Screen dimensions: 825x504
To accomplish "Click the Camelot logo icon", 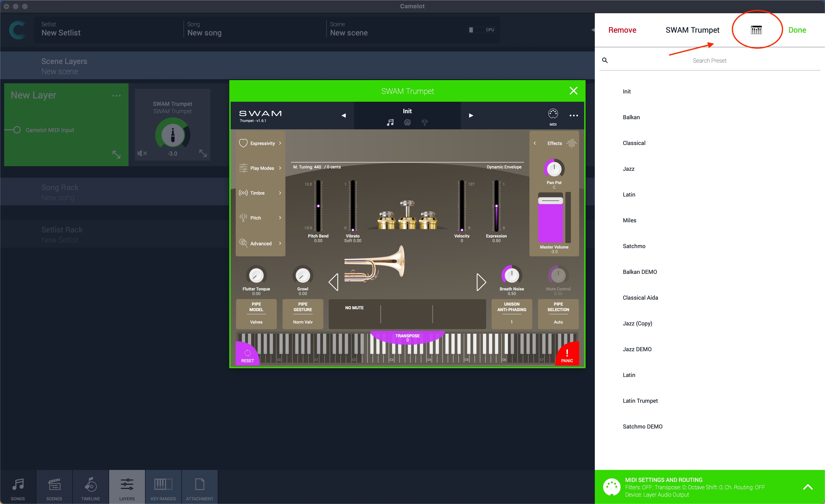I will coord(17,30).
